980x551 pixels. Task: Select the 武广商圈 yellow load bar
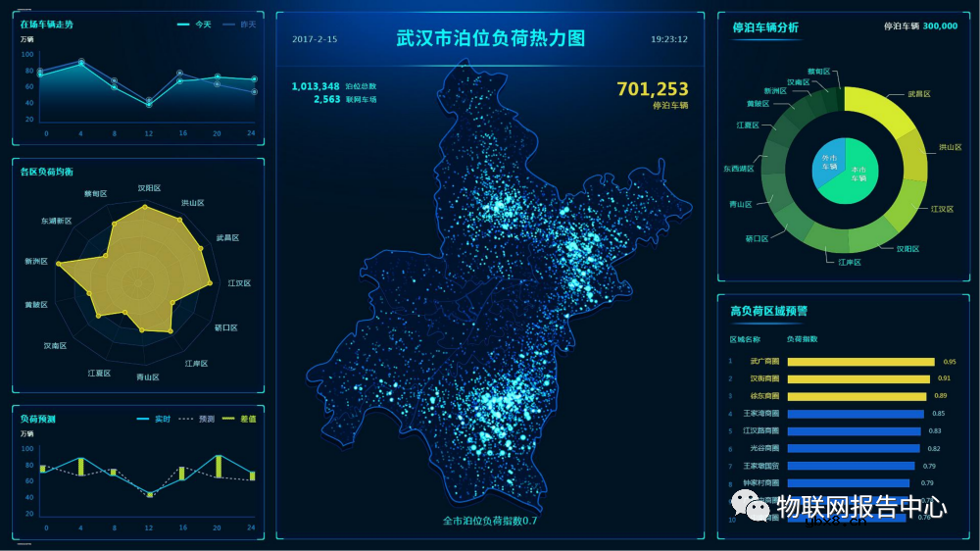[860, 362]
